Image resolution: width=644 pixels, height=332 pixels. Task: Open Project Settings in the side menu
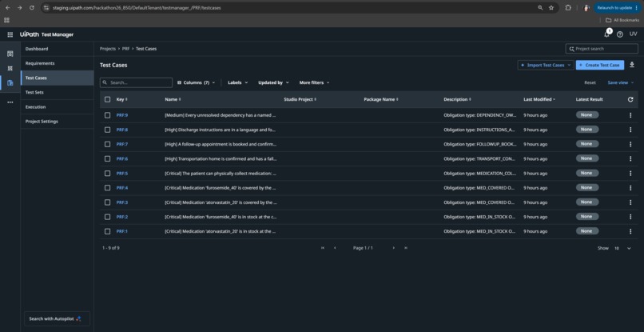57,122
